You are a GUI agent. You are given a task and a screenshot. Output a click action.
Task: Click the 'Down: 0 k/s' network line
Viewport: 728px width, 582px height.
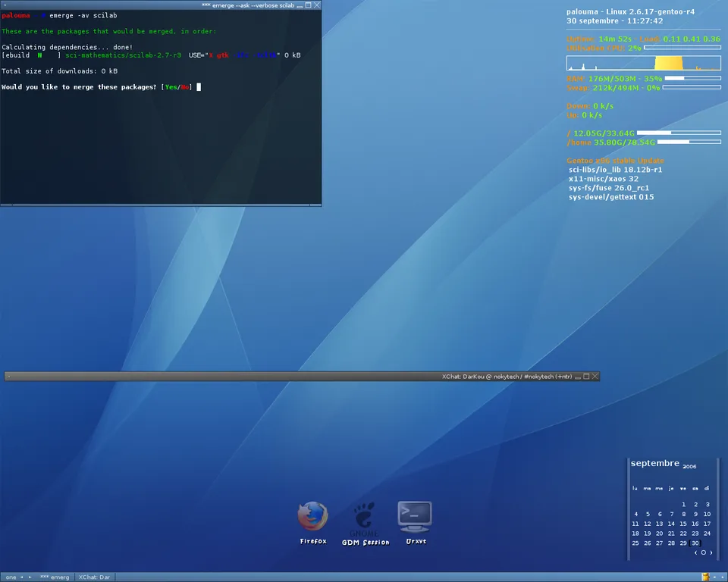click(x=590, y=106)
